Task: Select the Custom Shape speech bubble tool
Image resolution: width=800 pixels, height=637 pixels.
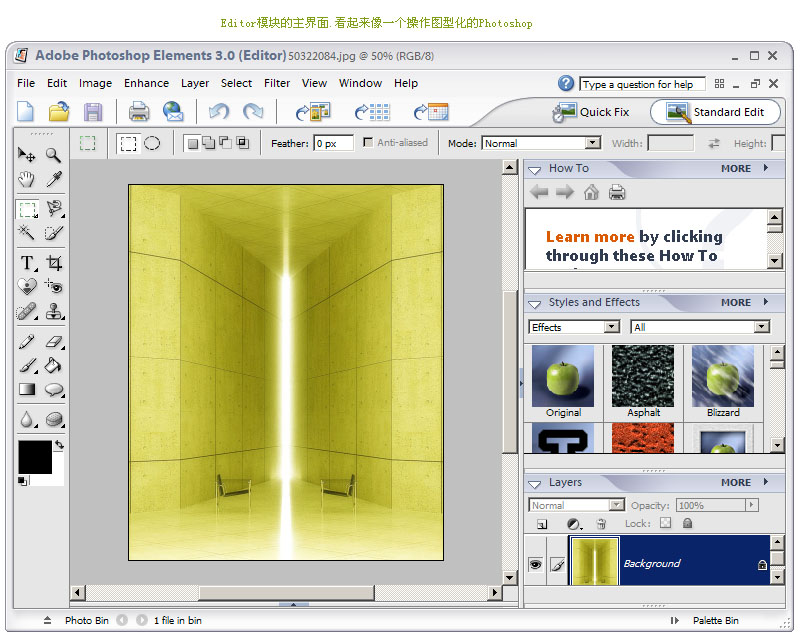Action: click(x=54, y=390)
